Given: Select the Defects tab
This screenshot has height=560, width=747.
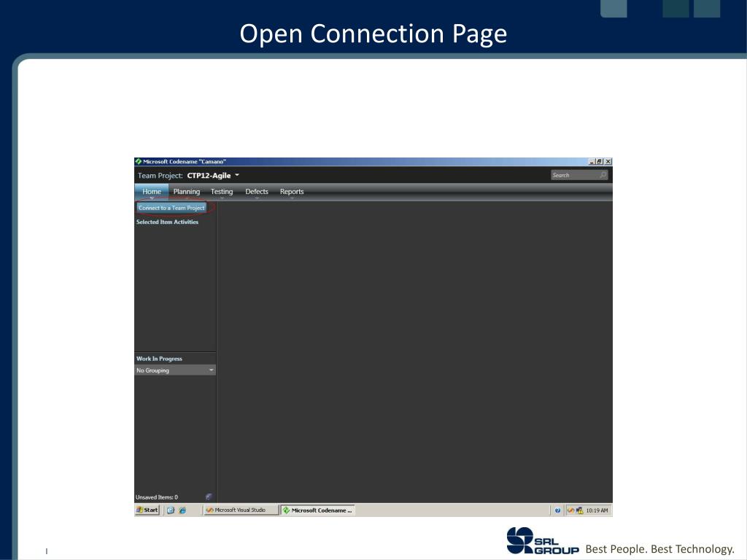Looking at the screenshot, I should 256,192.
